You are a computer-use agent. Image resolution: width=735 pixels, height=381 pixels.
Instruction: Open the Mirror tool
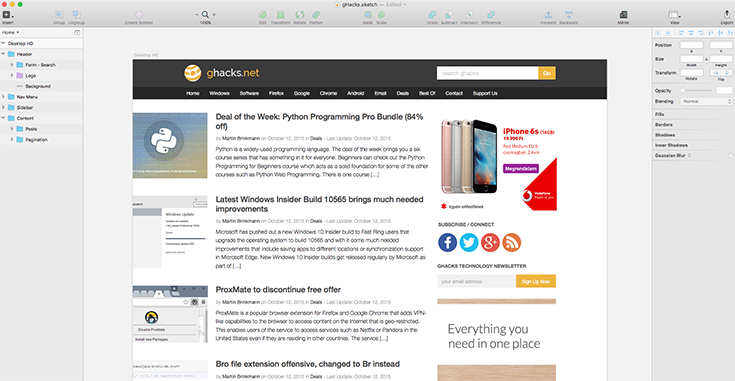tap(623, 15)
